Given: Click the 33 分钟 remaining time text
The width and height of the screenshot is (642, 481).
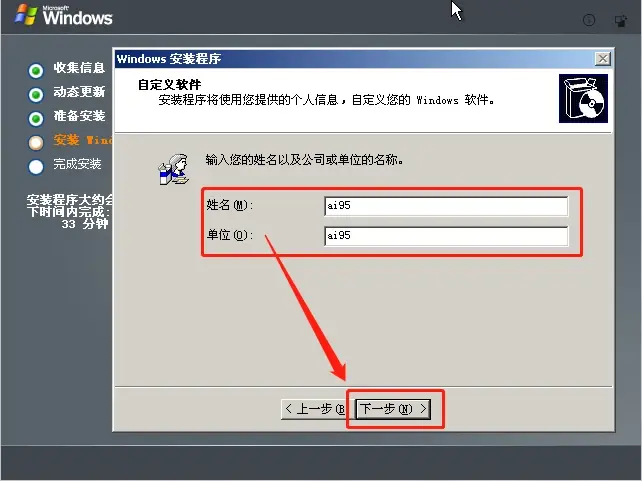Looking at the screenshot, I should [85, 224].
